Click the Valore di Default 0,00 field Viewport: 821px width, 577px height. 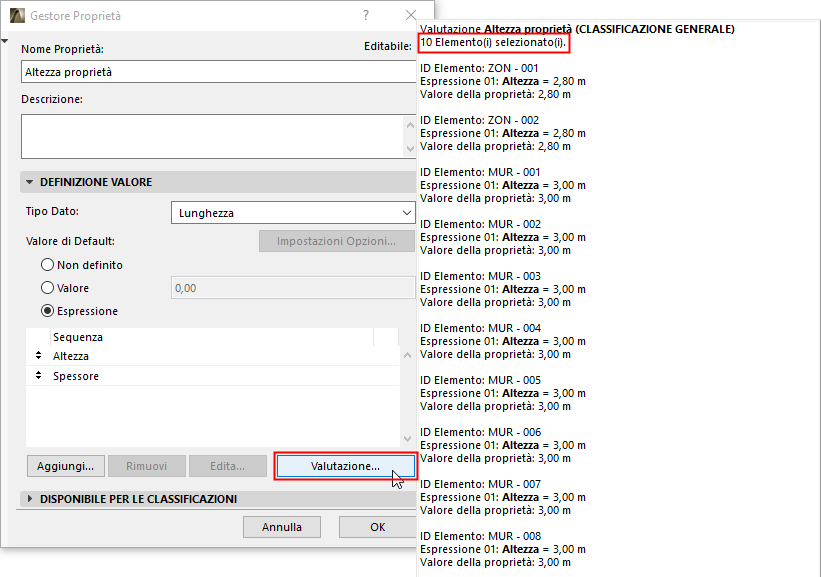click(293, 288)
